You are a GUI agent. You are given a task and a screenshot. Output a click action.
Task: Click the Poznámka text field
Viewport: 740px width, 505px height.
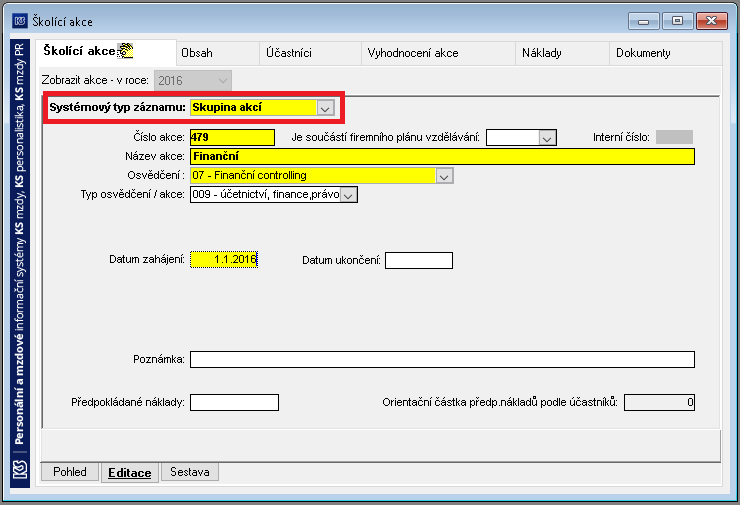tap(442, 360)
